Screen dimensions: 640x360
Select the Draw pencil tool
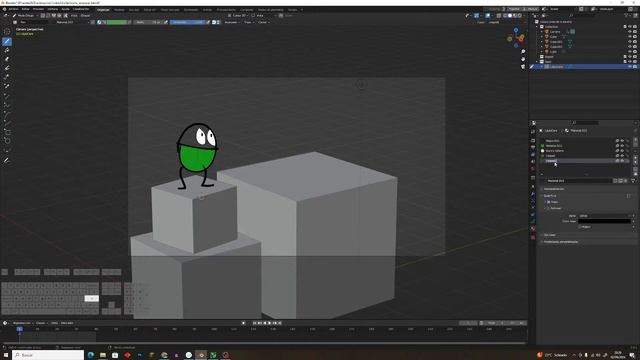pos(7,41)
